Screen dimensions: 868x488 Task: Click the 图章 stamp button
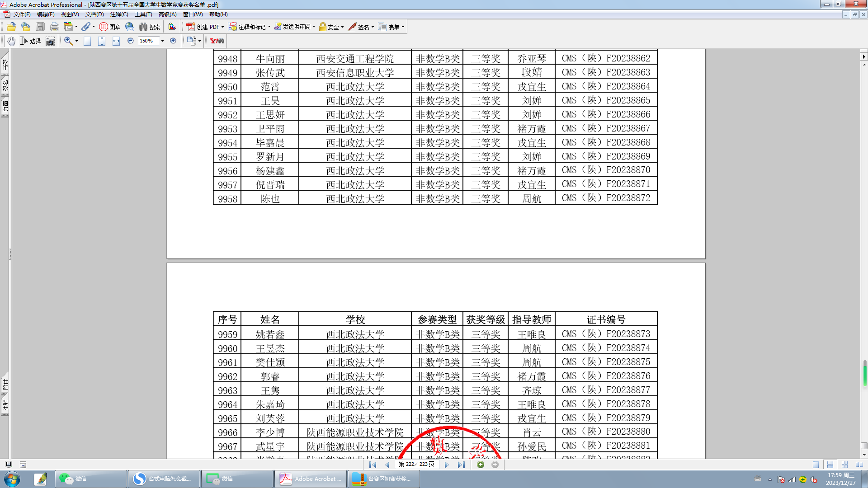(x=110, y=27)
